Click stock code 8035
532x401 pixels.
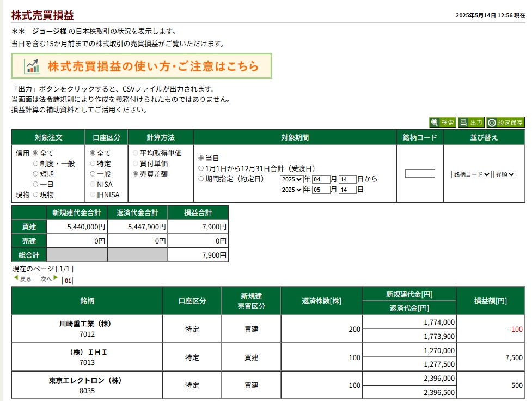[87, 391]
